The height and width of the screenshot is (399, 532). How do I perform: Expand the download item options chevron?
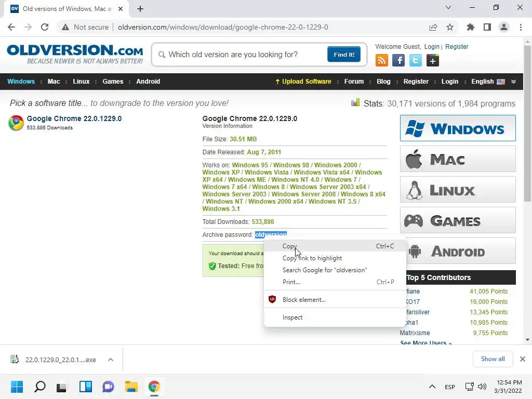[x=111, y=360]
